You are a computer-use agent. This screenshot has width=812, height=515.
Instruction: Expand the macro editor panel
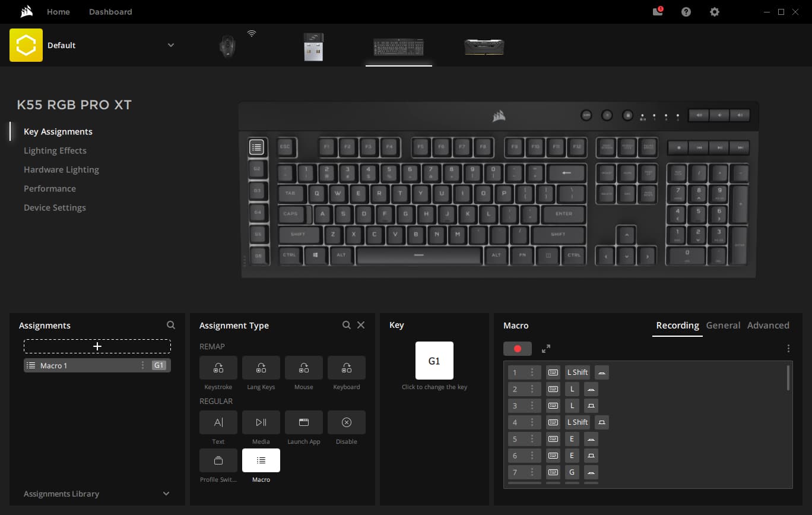[546, 349]
